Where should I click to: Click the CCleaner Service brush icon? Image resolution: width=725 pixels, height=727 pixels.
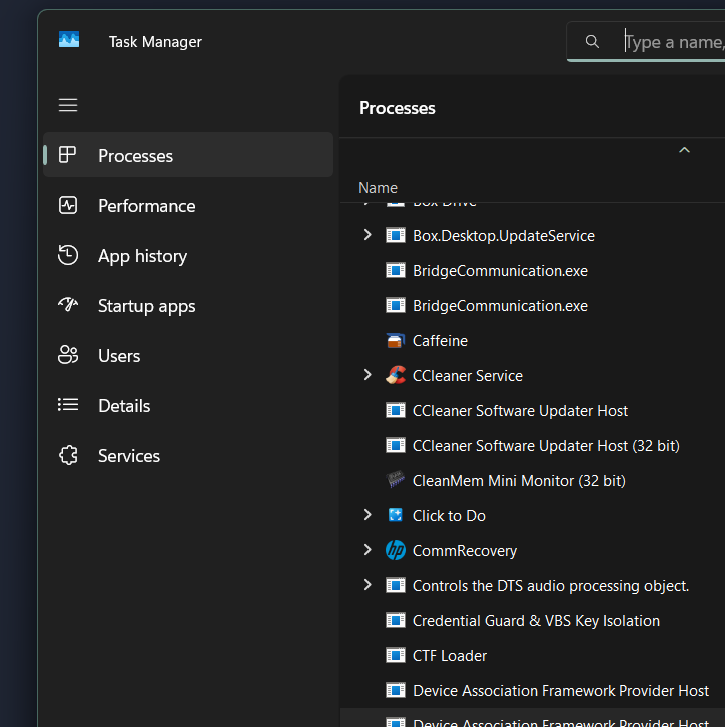coord(395,375)
